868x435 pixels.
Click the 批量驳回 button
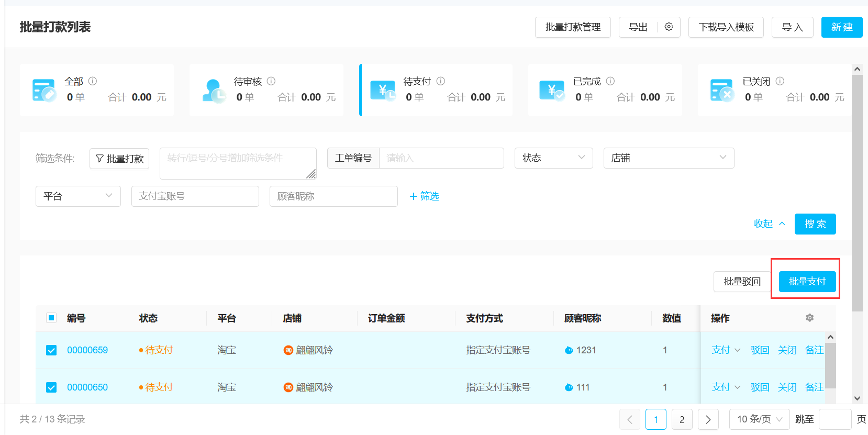742,282
